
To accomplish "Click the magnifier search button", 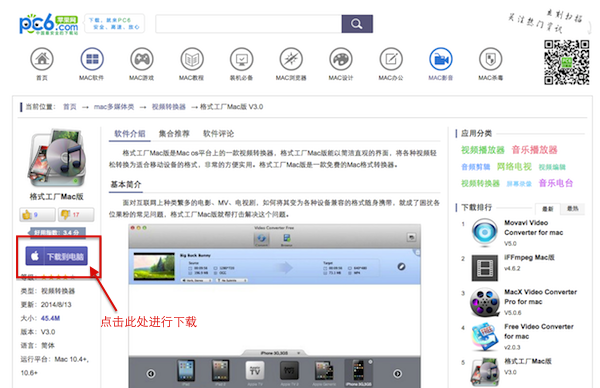I will (357, 24).
